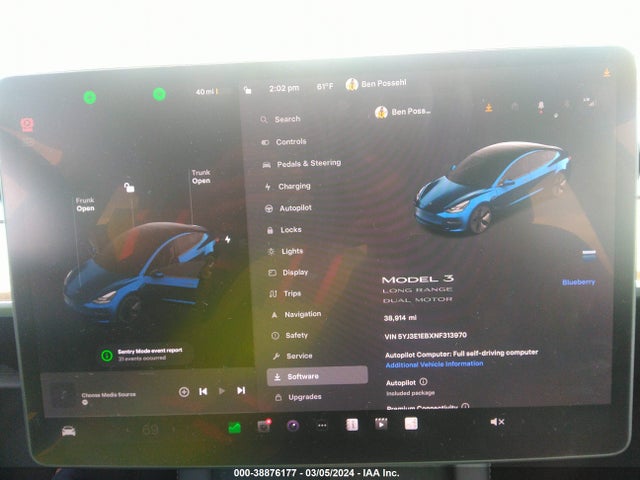640x480 pixels.
Task: Open car controls from bottom bar
Action: tap(69, 431)
